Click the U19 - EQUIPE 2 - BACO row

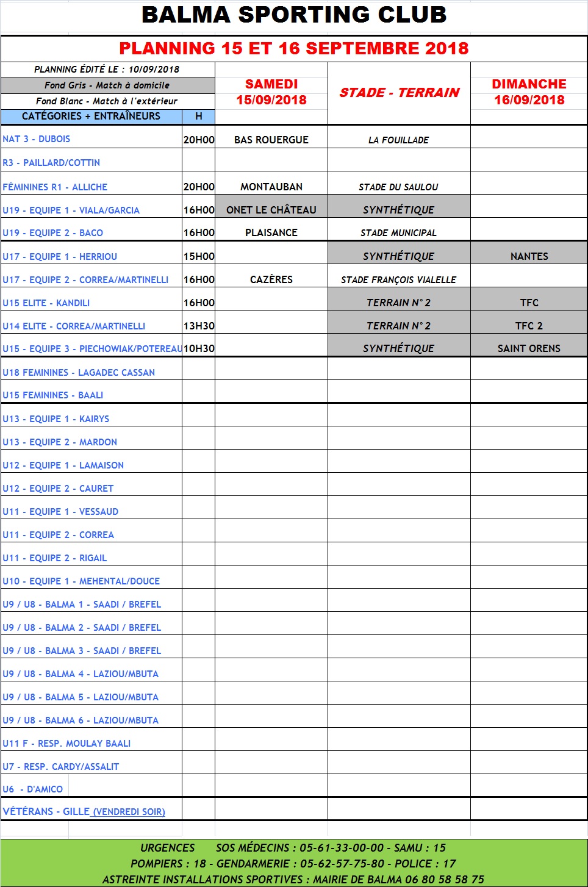tap(53, 233)
